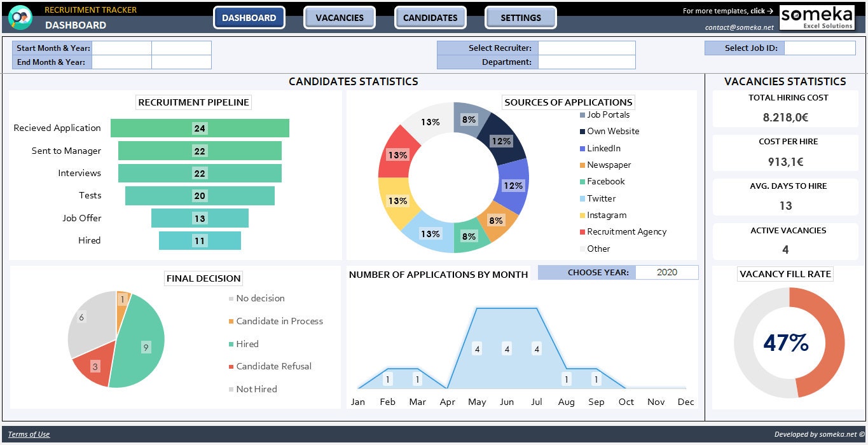Click the Twitter legend marker
The width and height of the screenshot is (868, 445).
coord(582,198)
